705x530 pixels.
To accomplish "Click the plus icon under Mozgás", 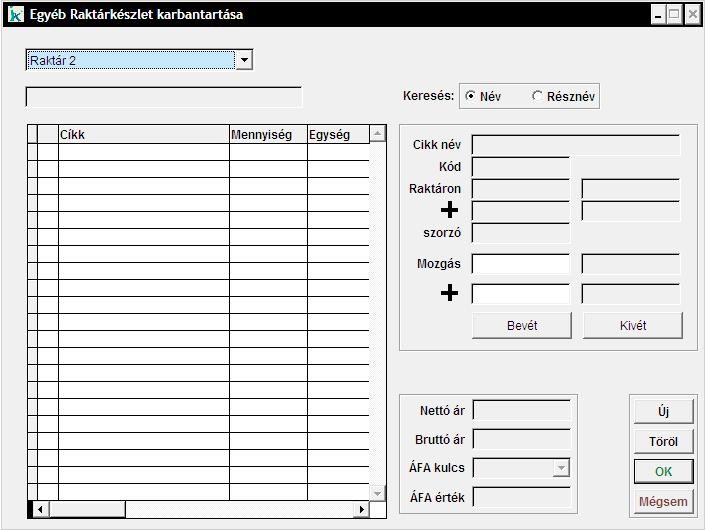I will pyautogui.click(x=450, y=293).
